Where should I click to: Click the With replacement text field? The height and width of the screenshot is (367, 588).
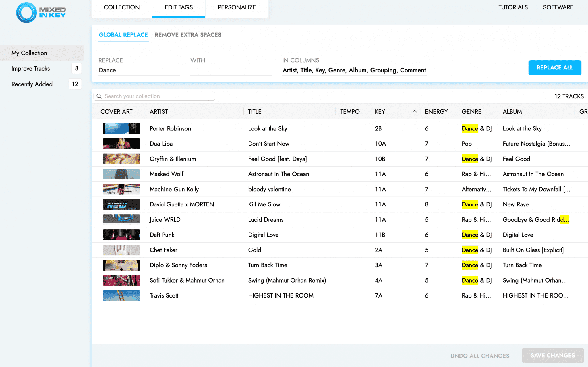tap(231, 70)
